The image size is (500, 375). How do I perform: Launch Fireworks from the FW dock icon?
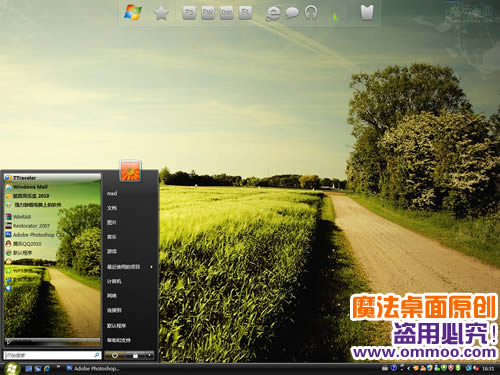point(208,13)
